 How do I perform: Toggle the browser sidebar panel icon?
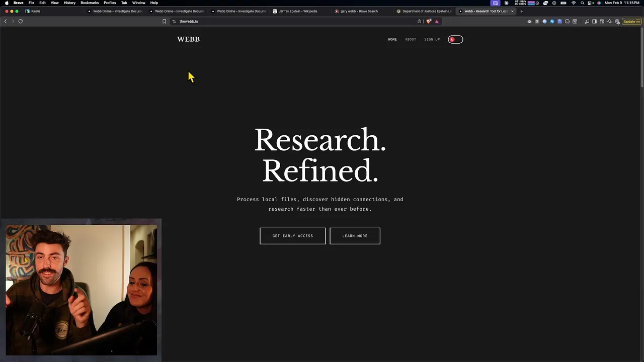(594, 22)
